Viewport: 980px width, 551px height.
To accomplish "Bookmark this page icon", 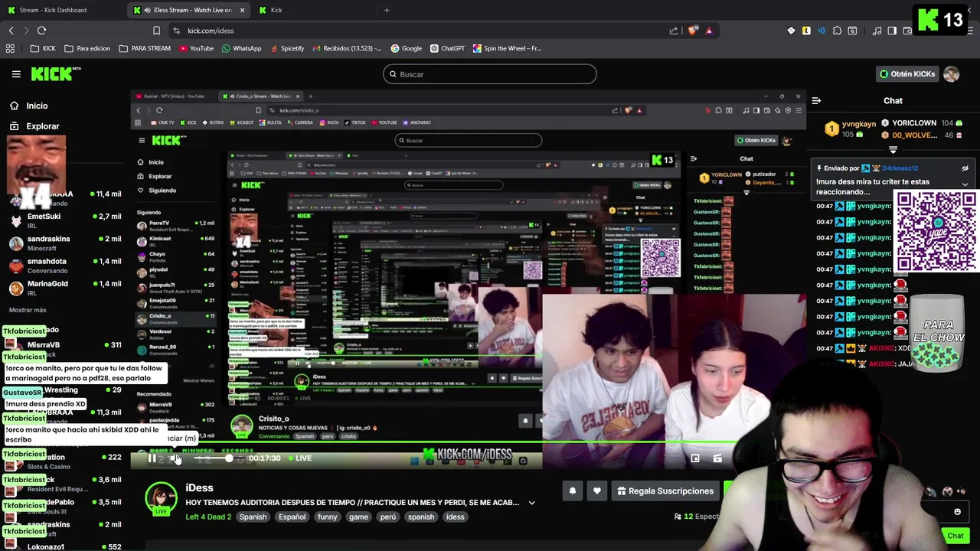I will coord(156,31).
